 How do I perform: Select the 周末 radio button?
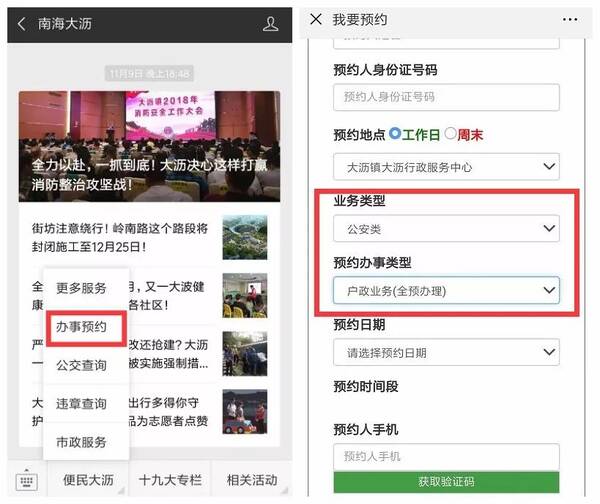[x=450, y=133]
